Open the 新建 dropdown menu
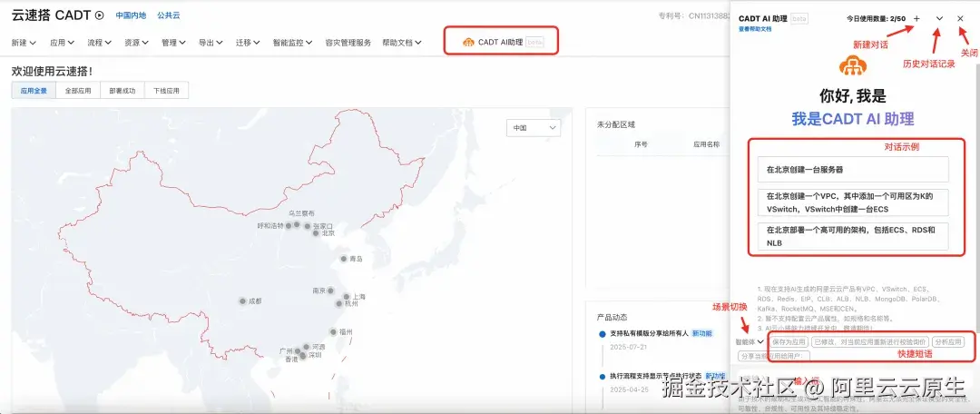Screen dimensions: 980x414 coord(24,43)
